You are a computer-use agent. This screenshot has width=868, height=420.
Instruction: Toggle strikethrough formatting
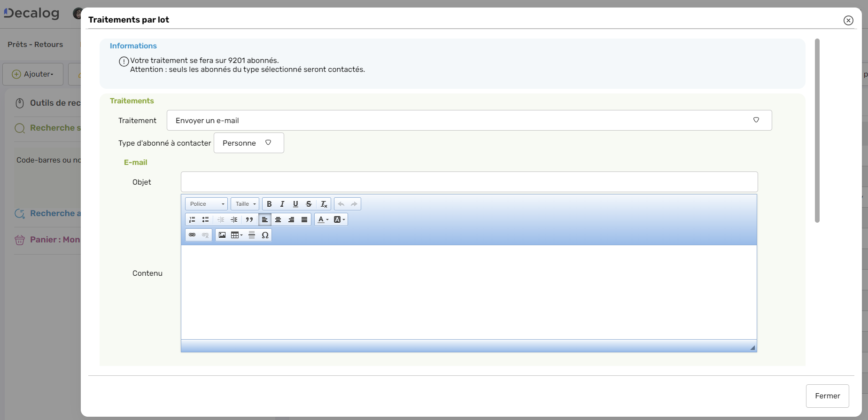point(309,204)
